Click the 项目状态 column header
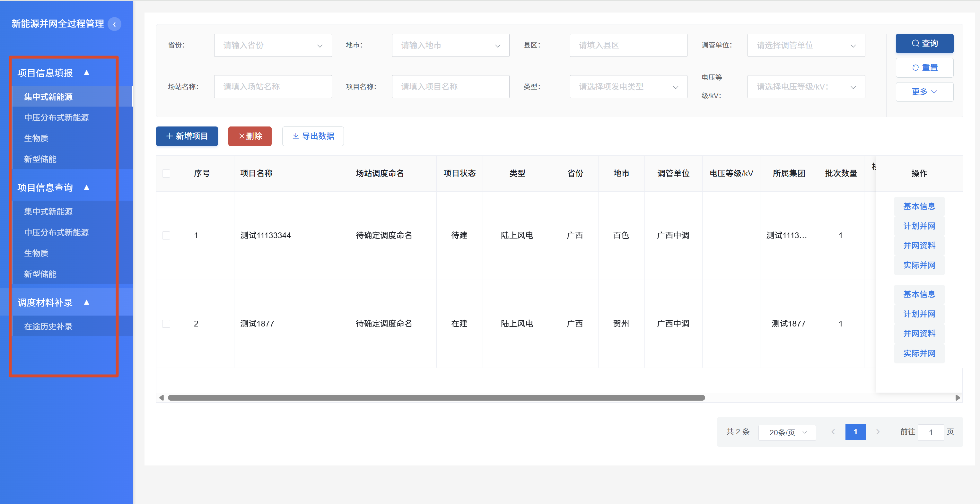 (x=459, y=173)
